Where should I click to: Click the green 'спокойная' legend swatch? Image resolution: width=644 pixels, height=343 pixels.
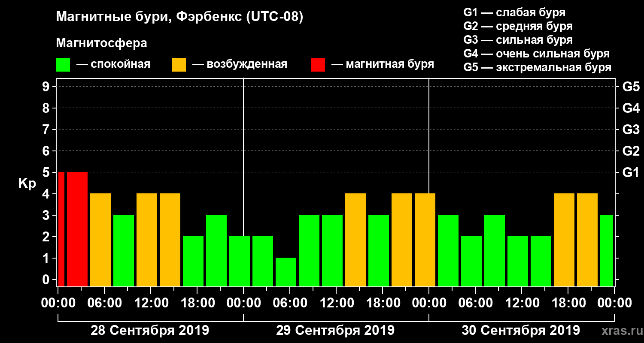(x=63, y=65)
